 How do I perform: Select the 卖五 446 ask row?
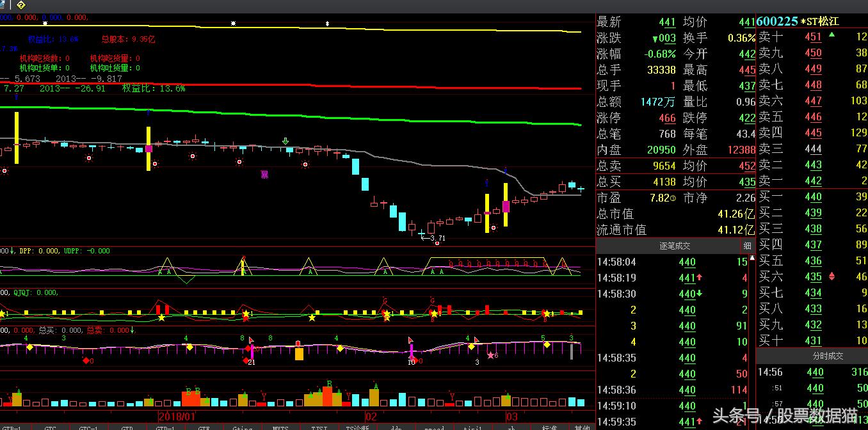[812, 117]
